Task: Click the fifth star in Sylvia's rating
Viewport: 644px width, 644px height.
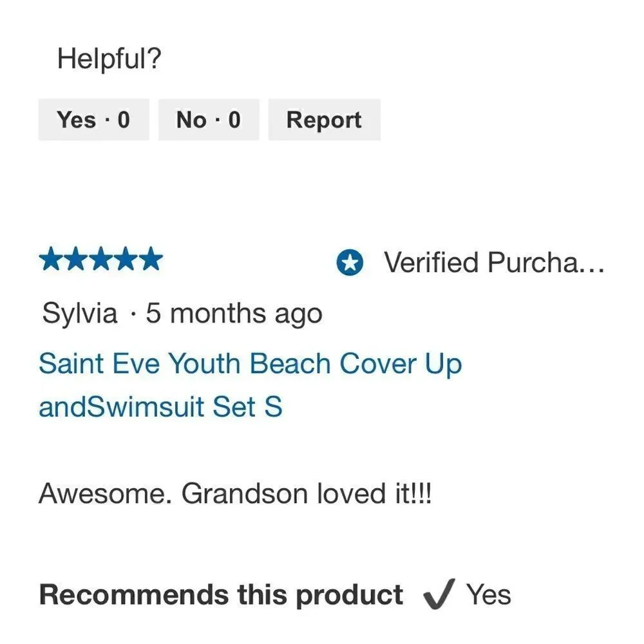Action: 151,259
